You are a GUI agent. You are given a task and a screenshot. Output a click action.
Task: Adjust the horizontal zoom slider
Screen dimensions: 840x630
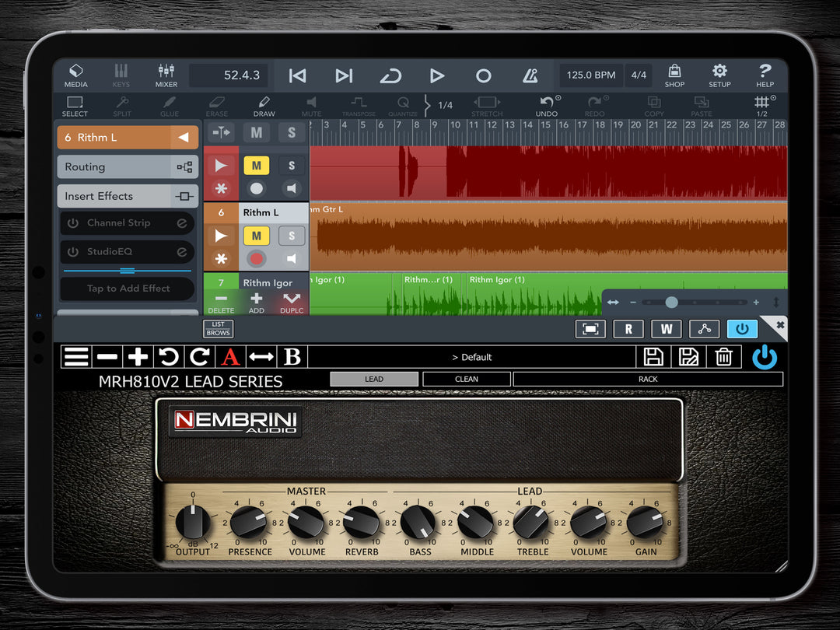pos(670,301)
